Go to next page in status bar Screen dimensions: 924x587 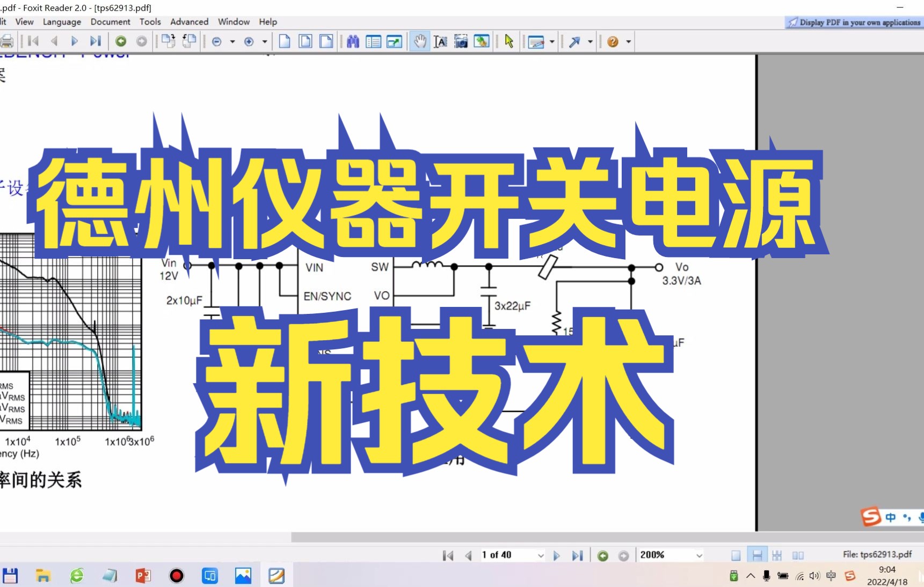coord(557,555)
